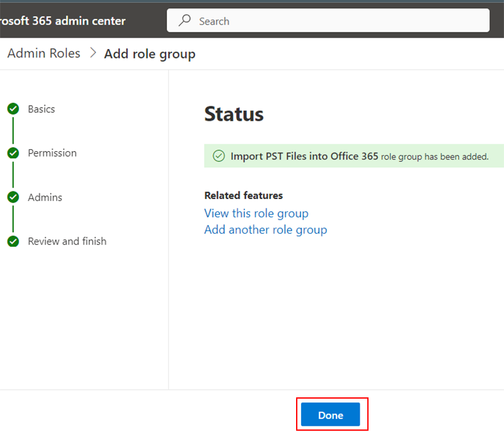Click the Related features heading
This screenshot has height=432, width=504.
[244, 195]
